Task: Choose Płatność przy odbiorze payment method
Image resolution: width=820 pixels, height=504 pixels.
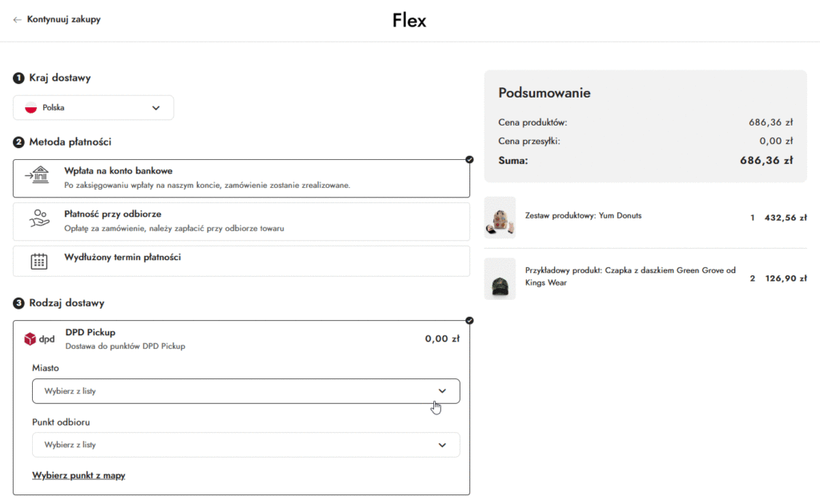Action: coord(112,214)
